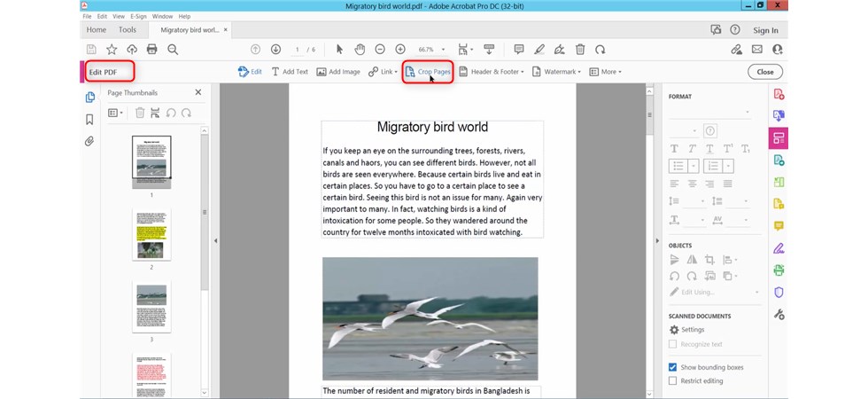Delete page using thumbnails panel trash icon

click(140, 113)
